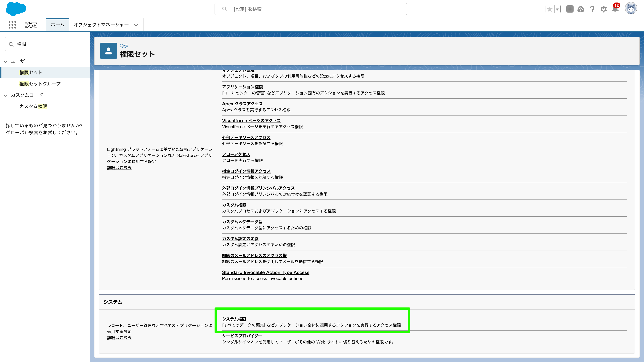
Task: Open the Setup gear icon
Action: [604, 9]
